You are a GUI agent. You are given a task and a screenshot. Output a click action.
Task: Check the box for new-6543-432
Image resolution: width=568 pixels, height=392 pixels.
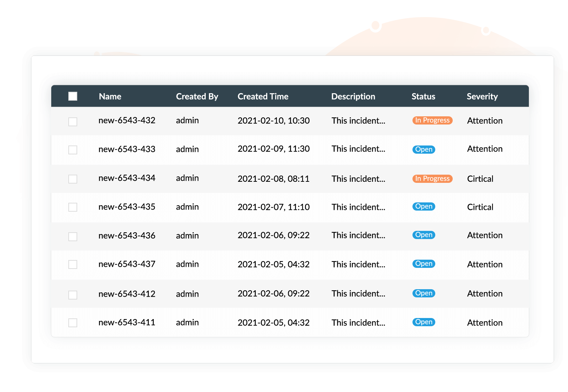pyautogui.click(x=73, y=122)
